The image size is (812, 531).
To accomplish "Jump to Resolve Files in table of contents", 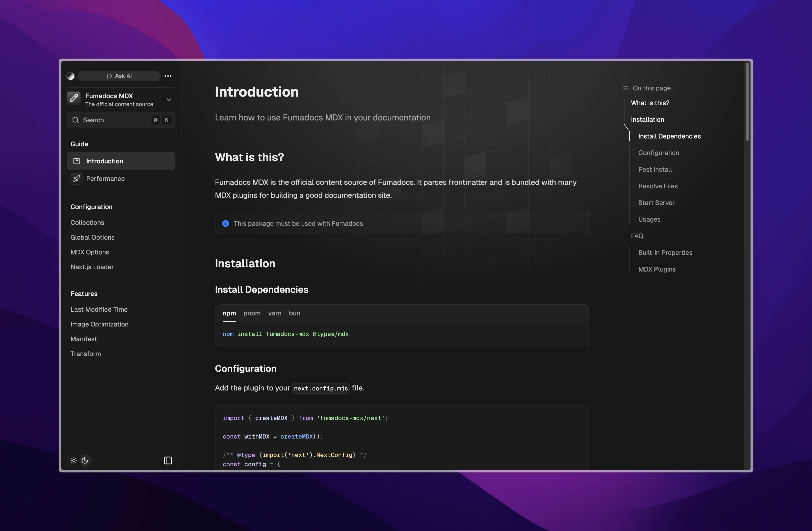I will (x=658, y=186).
